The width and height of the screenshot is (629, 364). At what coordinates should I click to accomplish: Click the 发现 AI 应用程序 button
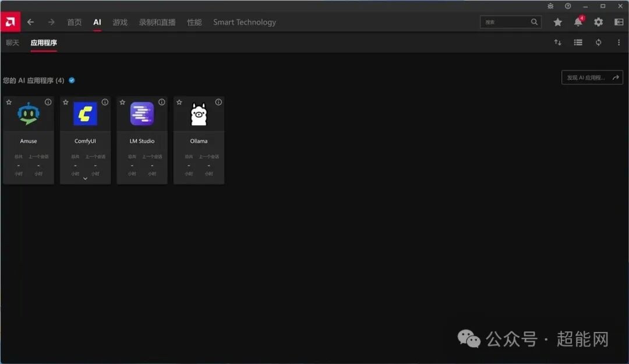pyautogui.click(x=592, y=77)
